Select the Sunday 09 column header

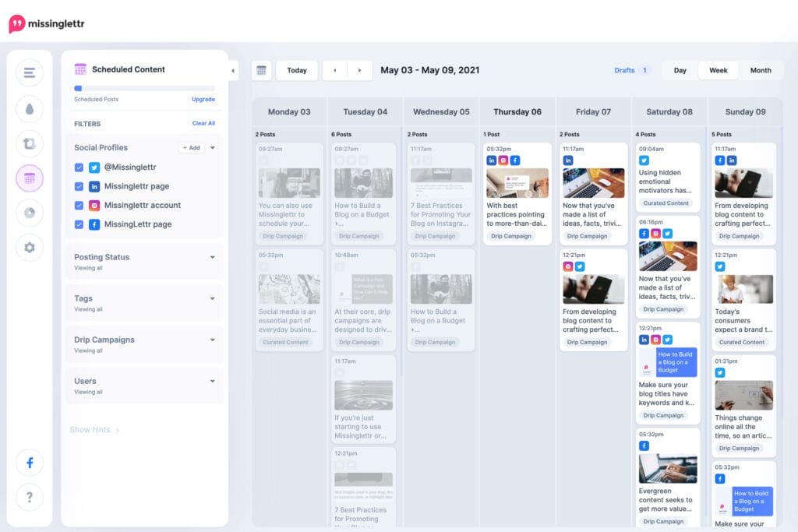(745, 112)
